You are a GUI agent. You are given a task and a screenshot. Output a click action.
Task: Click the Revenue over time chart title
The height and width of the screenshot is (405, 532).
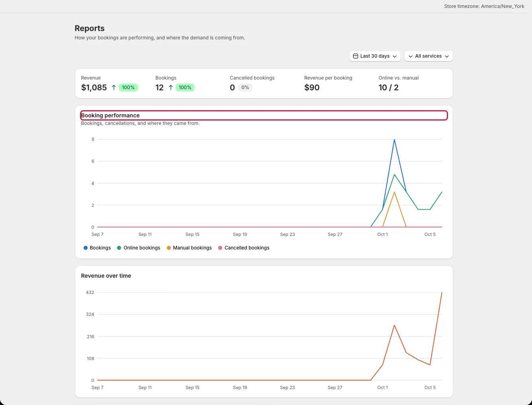106,276
